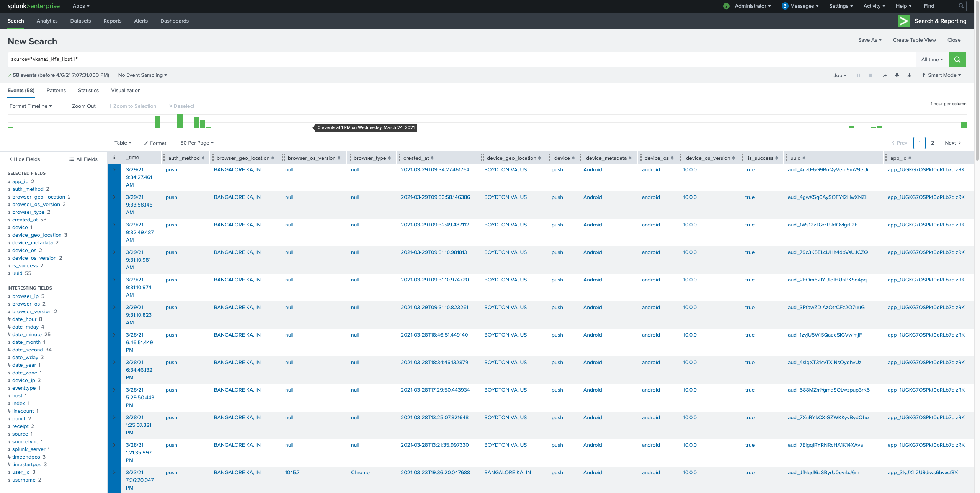
Task: Print the search results
Action: pyautogui.click(x=897, y=75)
